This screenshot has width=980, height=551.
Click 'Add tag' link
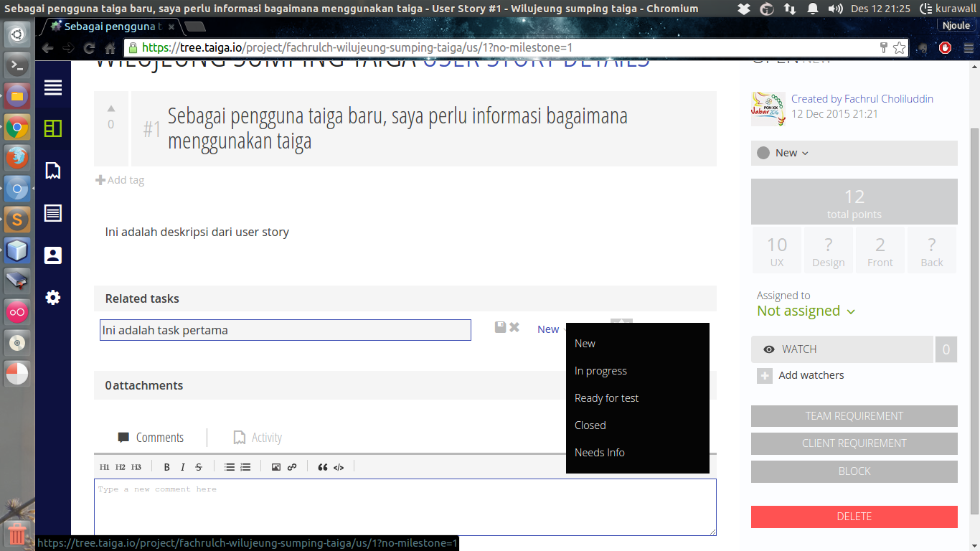(120, 180)
